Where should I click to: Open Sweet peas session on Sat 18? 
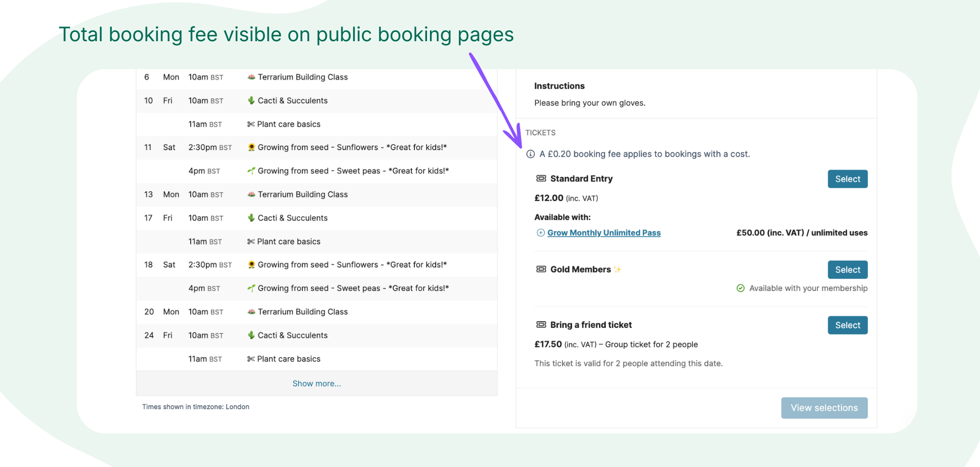[353, 288]
